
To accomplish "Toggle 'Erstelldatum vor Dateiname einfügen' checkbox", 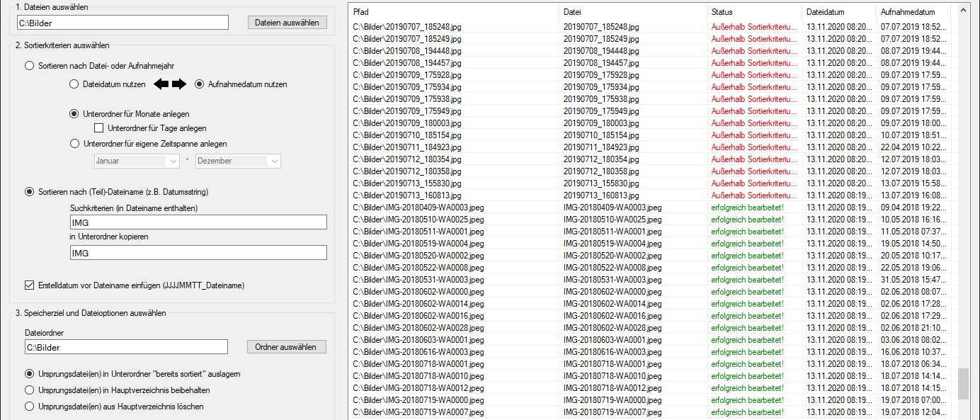I will pyautogui.click(x=30, y=285).
